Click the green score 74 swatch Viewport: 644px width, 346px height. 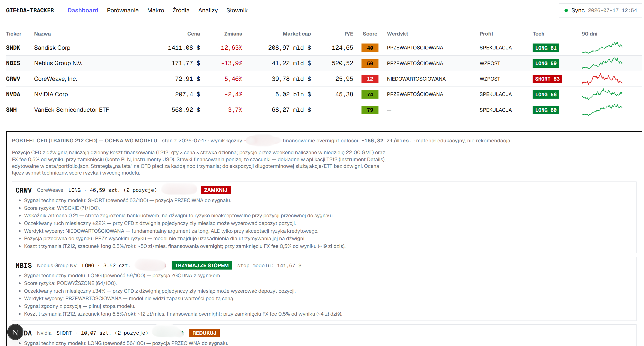coord(370,94)
